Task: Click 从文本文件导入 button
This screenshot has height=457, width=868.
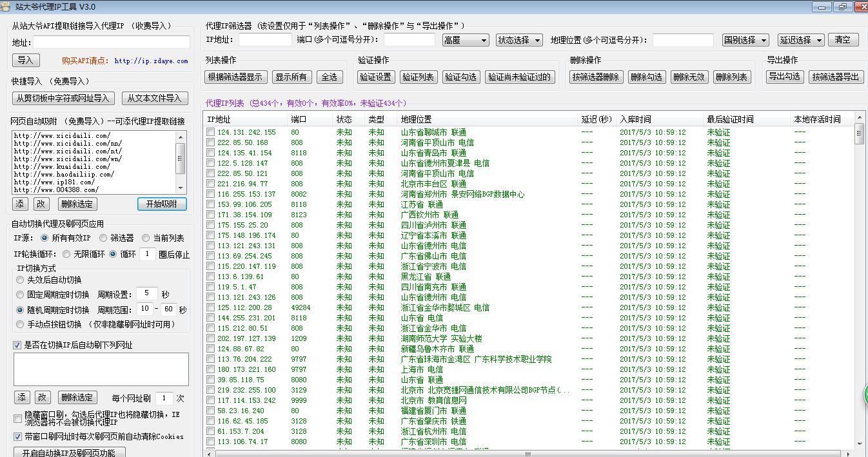Action: coord(155,99)
